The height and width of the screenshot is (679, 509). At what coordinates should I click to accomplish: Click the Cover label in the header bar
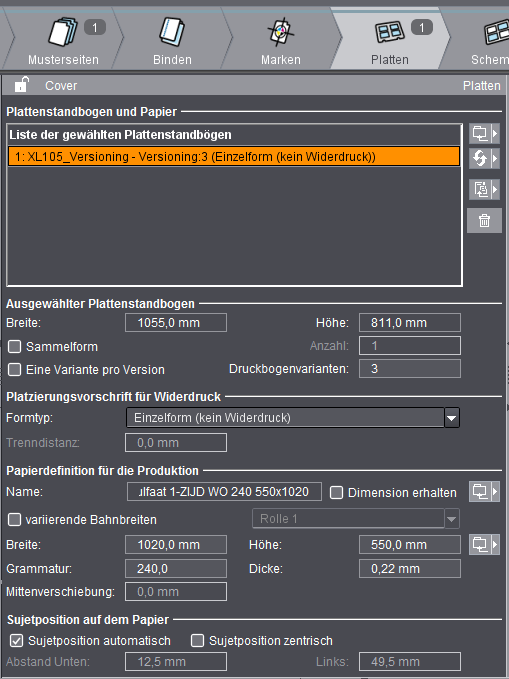(x=61, y=86)
